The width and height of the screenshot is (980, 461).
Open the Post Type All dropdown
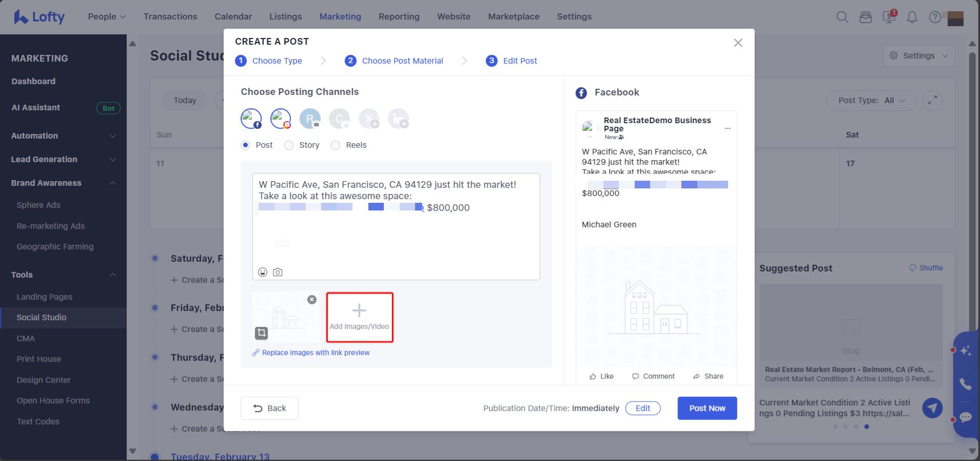[x=872, y=101]
